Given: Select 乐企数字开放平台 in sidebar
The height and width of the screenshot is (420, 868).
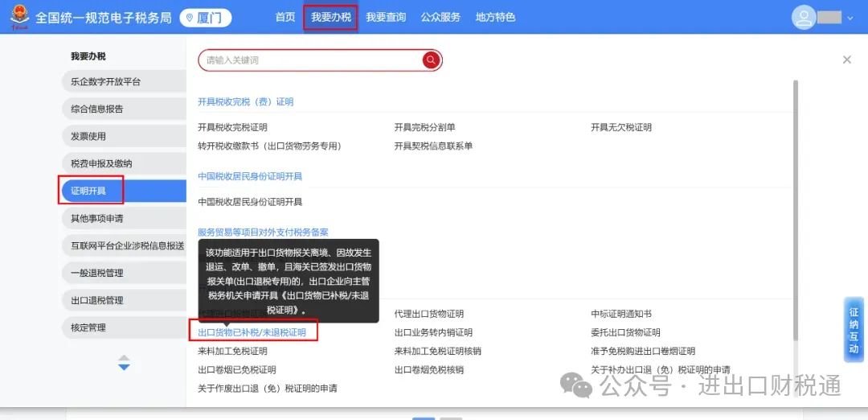Looking at the screenshot, I should tap(124, 82).
